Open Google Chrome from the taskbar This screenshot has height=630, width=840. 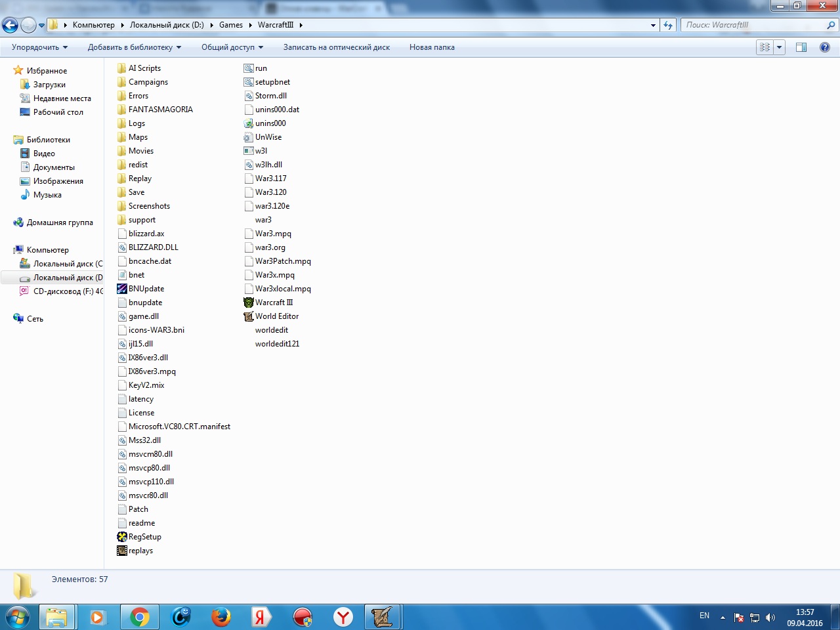pos(139,617)
